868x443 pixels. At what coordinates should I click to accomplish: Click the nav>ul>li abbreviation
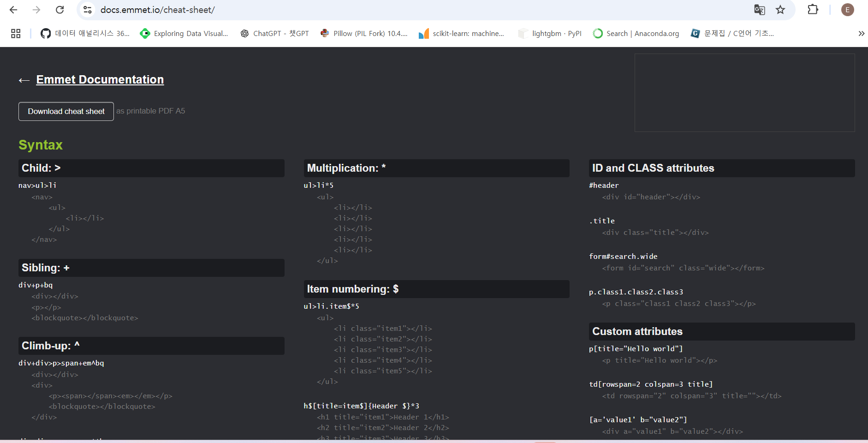37,186
